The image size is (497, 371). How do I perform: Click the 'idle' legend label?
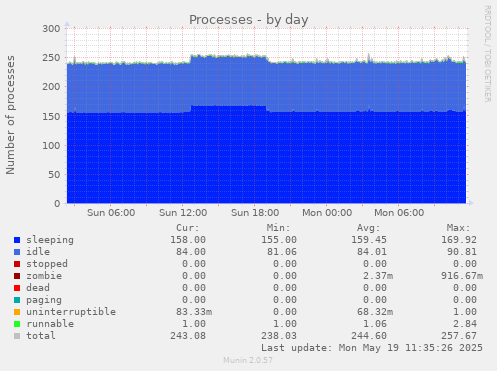tap(38, 252)
